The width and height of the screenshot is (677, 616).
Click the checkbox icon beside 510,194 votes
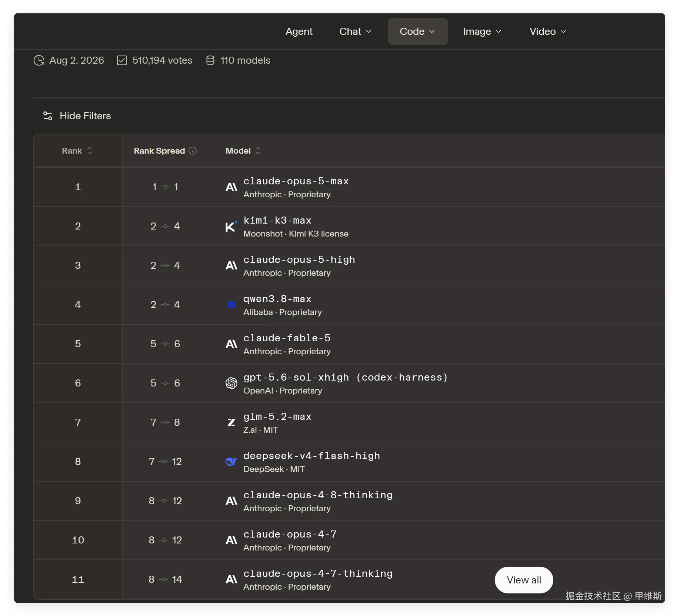[x=122, y=60]
